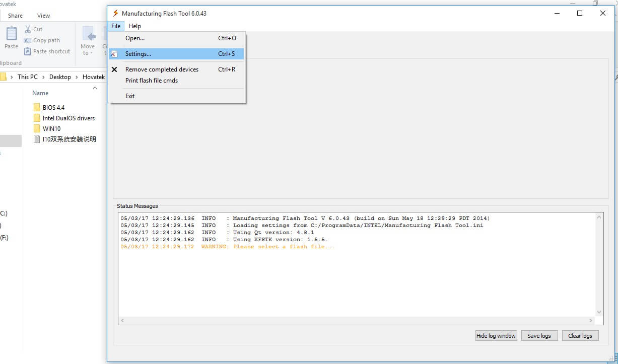The image size is (618, 364).
Task: Open the BIOS 4.4 folder icon
Action: [x=38, y=107]
